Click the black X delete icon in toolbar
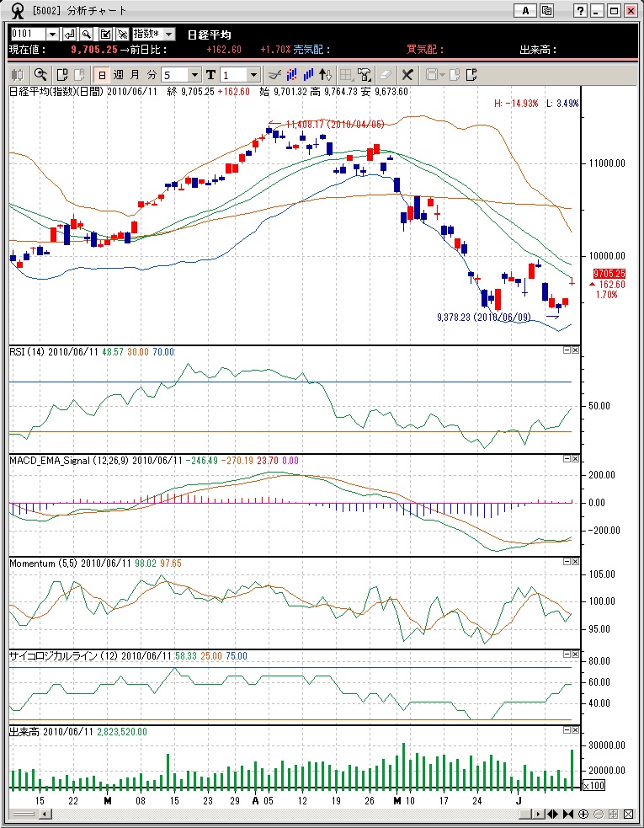Viewport: 644px width, 828px height. [407, 74]
